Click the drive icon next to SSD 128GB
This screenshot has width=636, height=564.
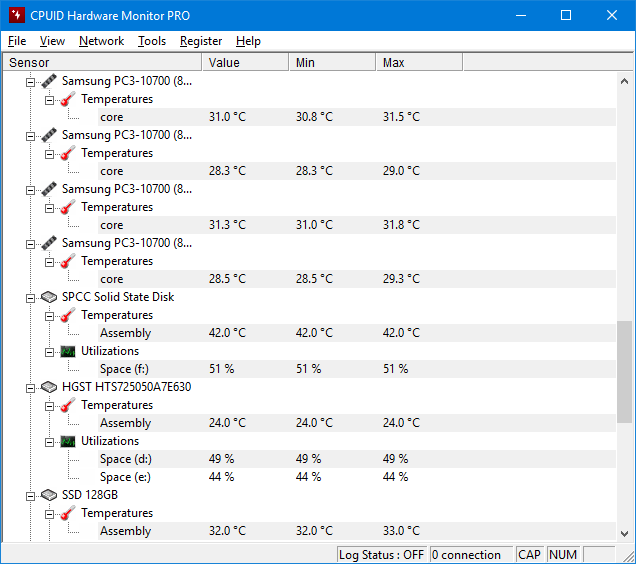pos(49,495)
